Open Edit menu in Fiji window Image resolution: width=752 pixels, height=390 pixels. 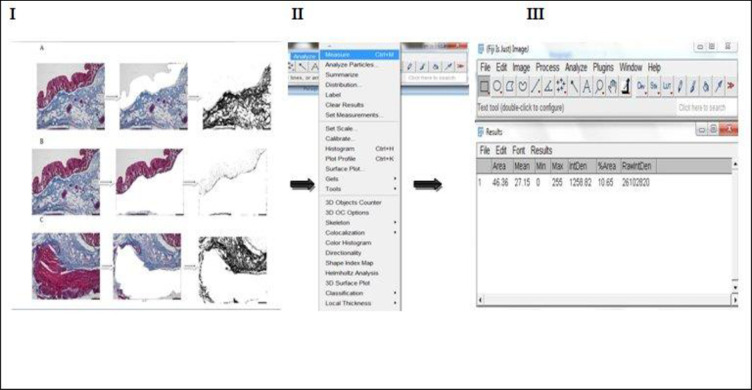tap(502, 68)
